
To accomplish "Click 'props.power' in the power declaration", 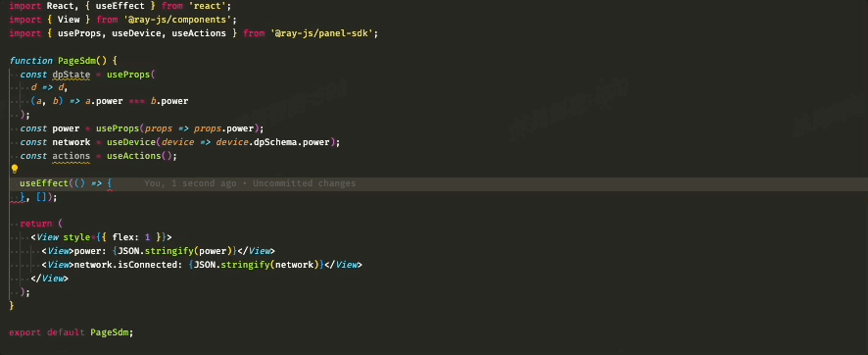I will pyautogui.click(x=223, y=128).
